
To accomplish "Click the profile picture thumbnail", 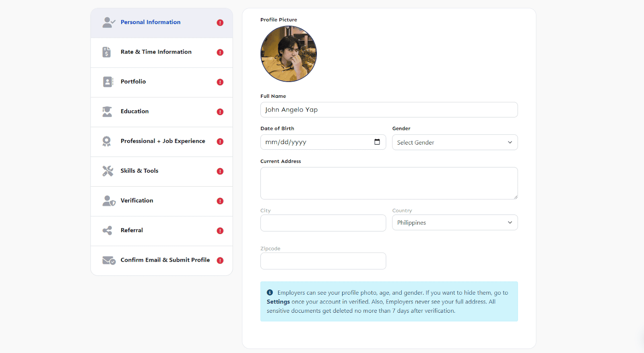I will pos(289,54).
